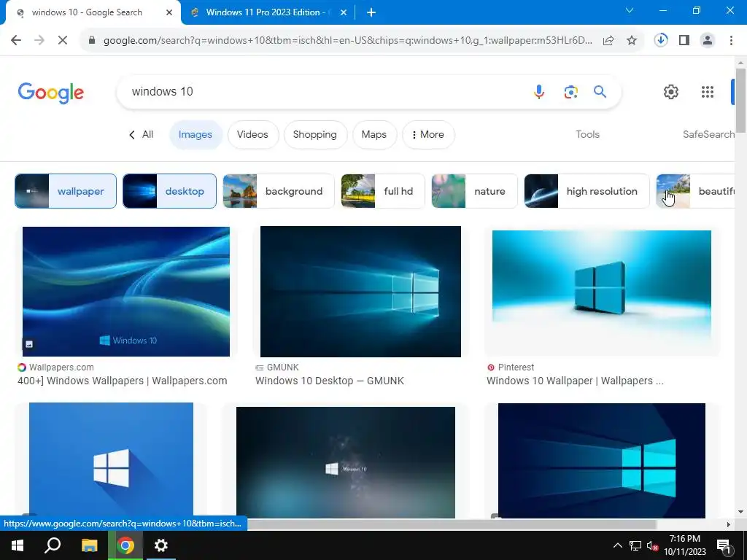This screenshot has height=560, width=747.
Task: Select the nature filter chip
Action: point(474,191)
